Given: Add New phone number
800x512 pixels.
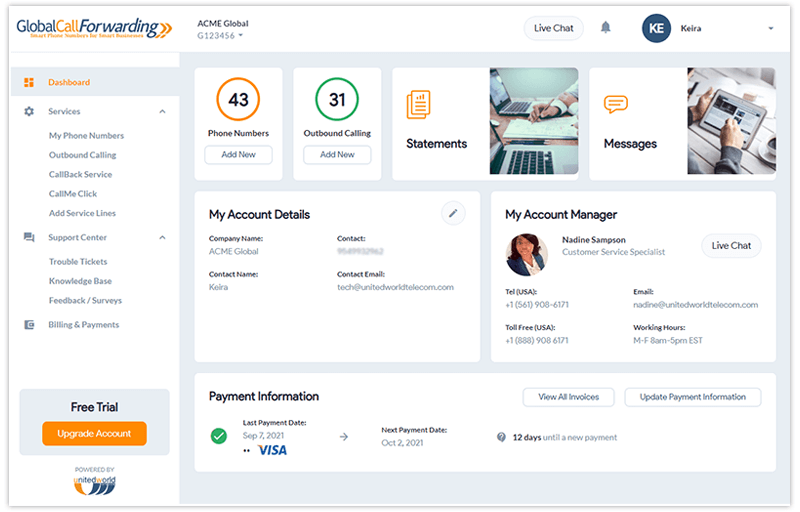Looking at the screenshot, I should pyautogui.click(x=238, y=155).
